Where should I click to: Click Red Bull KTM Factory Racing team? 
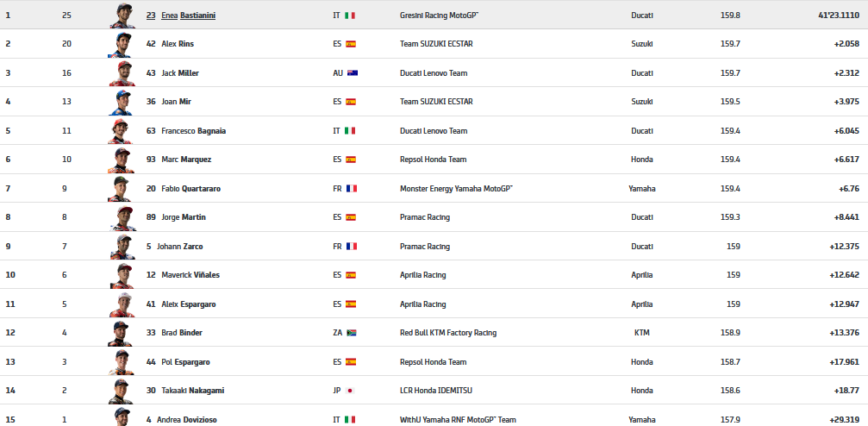tap(448, 333)
